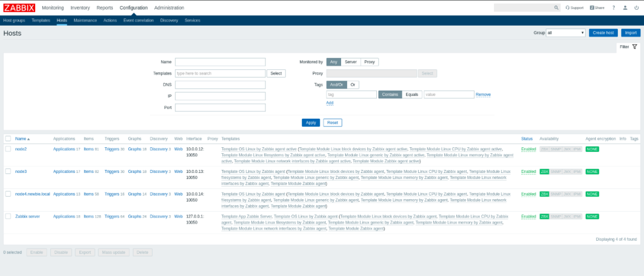Click the search magnifier icon
The image size is (644, 276).
click(556, 8)
